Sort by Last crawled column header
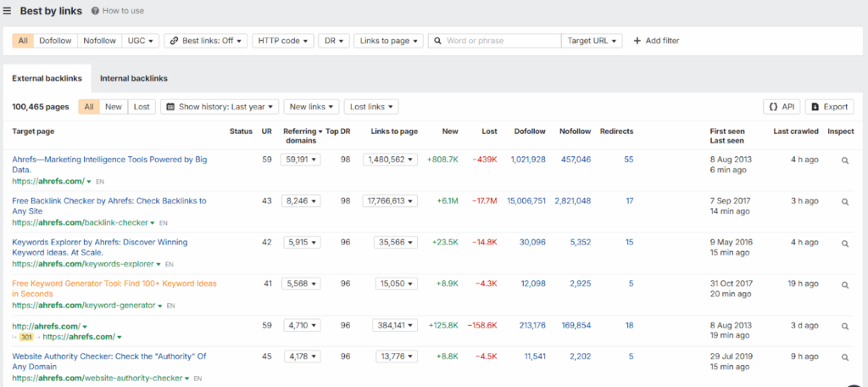 pos(796,132)
